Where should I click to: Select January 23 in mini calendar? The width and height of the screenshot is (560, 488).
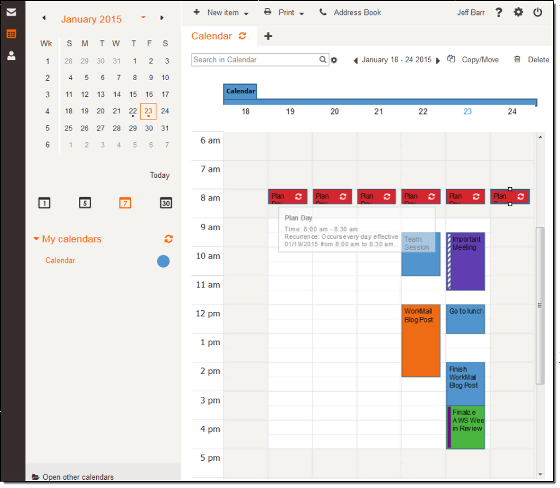pyautogui.click(x=149, y=111)
